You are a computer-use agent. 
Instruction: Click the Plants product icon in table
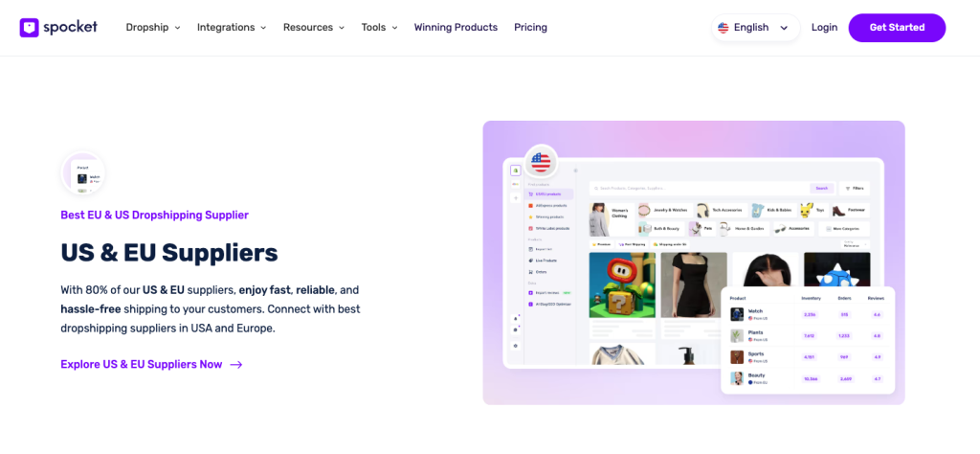click(738, 336)
